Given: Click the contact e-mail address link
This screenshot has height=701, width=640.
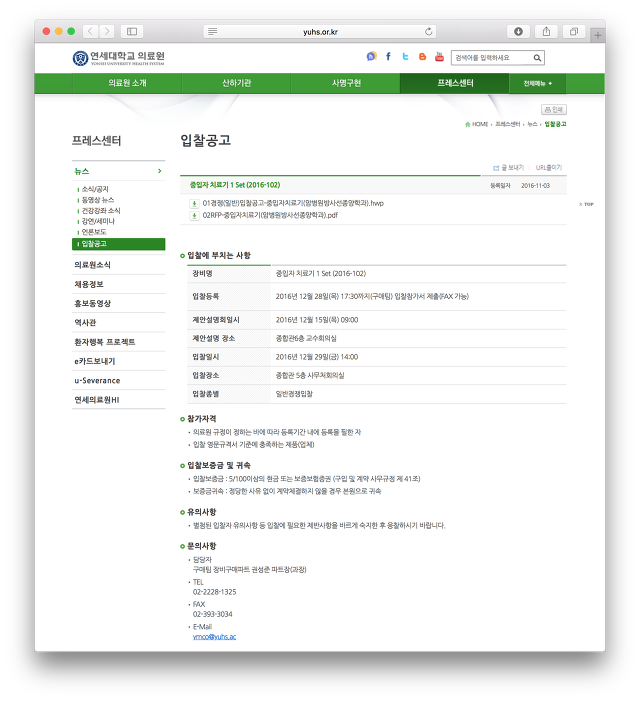Looking at the screenshot, I should point(214,637).
